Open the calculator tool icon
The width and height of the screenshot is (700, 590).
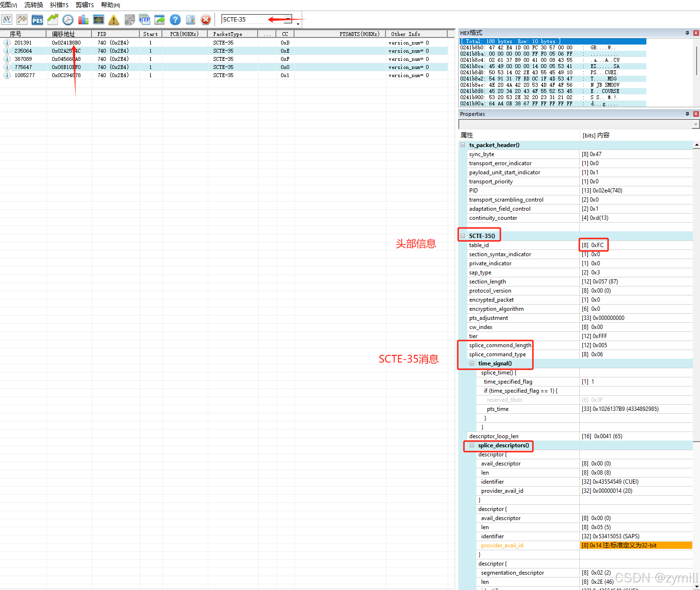191,20
